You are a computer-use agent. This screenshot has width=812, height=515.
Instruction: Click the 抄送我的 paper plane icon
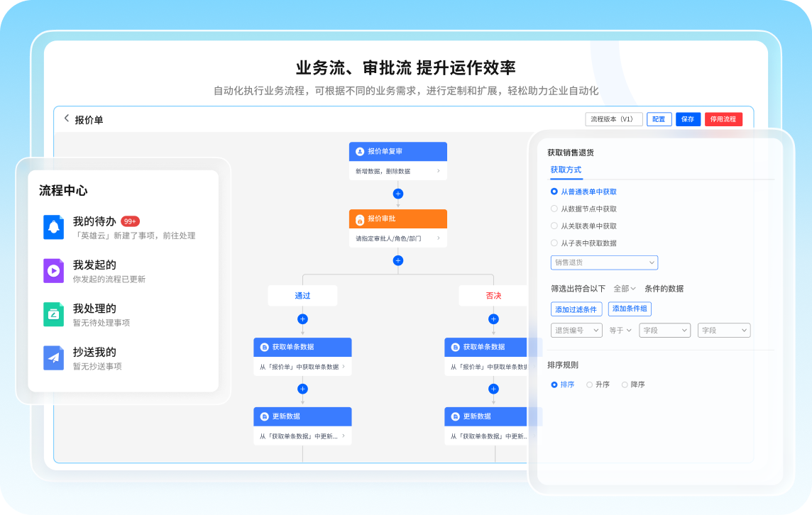53,357
